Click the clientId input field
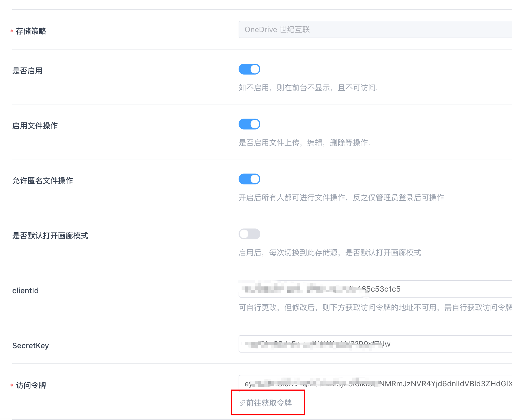This screenshot has width=512, height=420. 375,289
